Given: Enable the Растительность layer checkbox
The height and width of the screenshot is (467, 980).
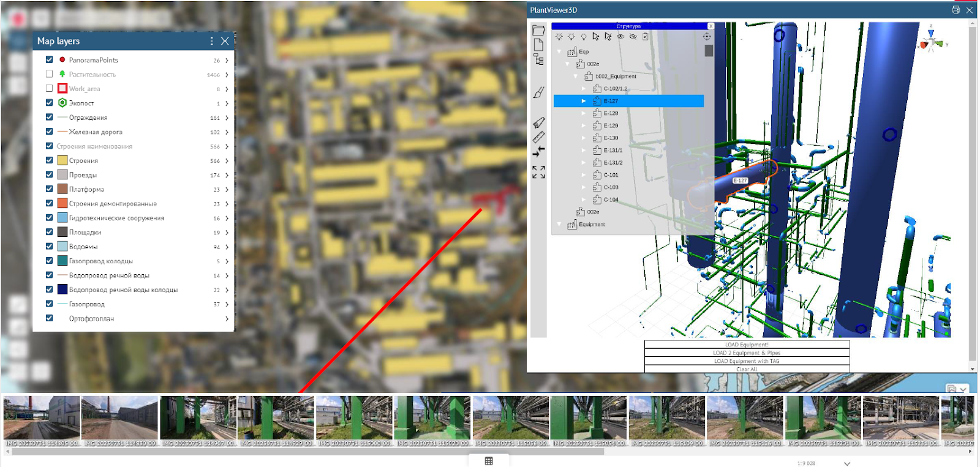Looking at the screenshot, I should click(x=49, y=74).
